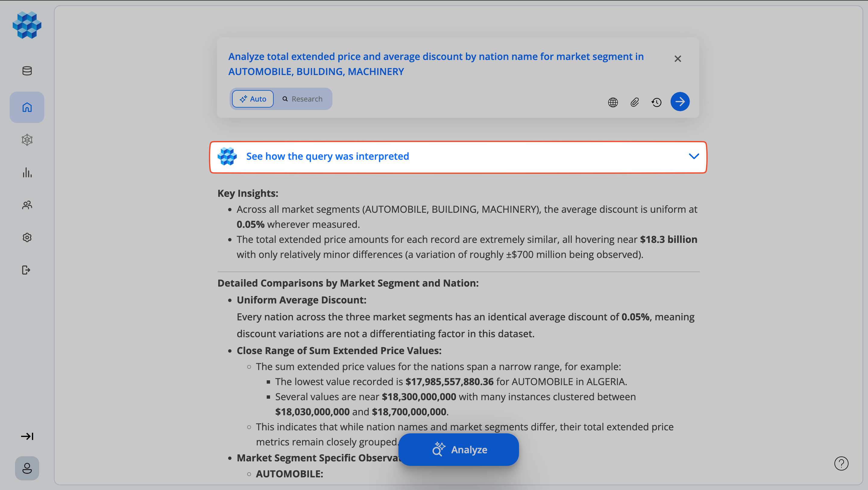Click the logout icon in sidebar
Image resolution: width=868 pixels, height=490 pixels.
point(26,270)
